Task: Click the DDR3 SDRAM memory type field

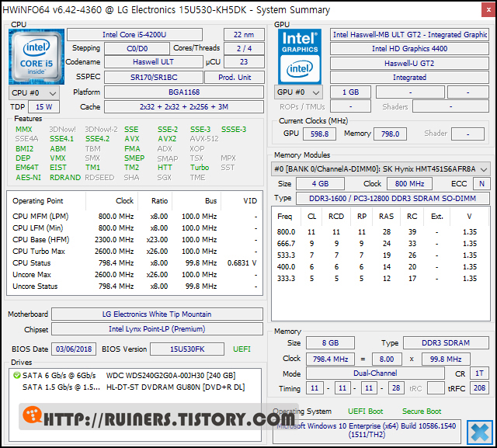Action: (446, 343)
